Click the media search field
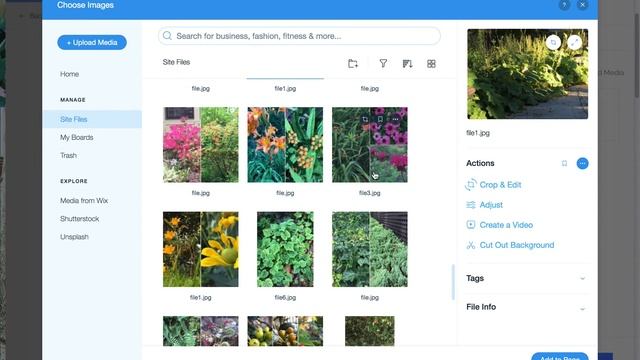This screenshot has width=640, height=360. [x=299, y=36]
